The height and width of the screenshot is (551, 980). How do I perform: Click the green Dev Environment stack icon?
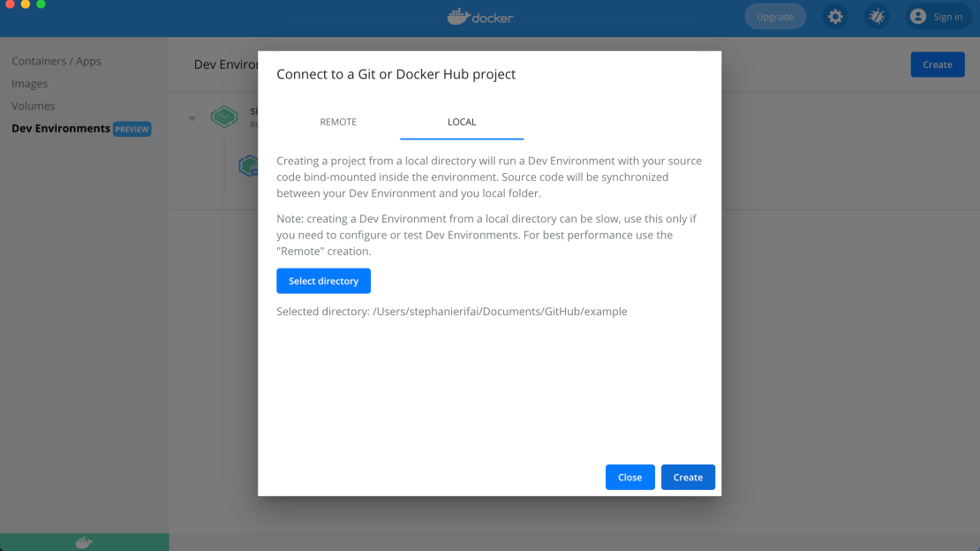click(224, 117)
